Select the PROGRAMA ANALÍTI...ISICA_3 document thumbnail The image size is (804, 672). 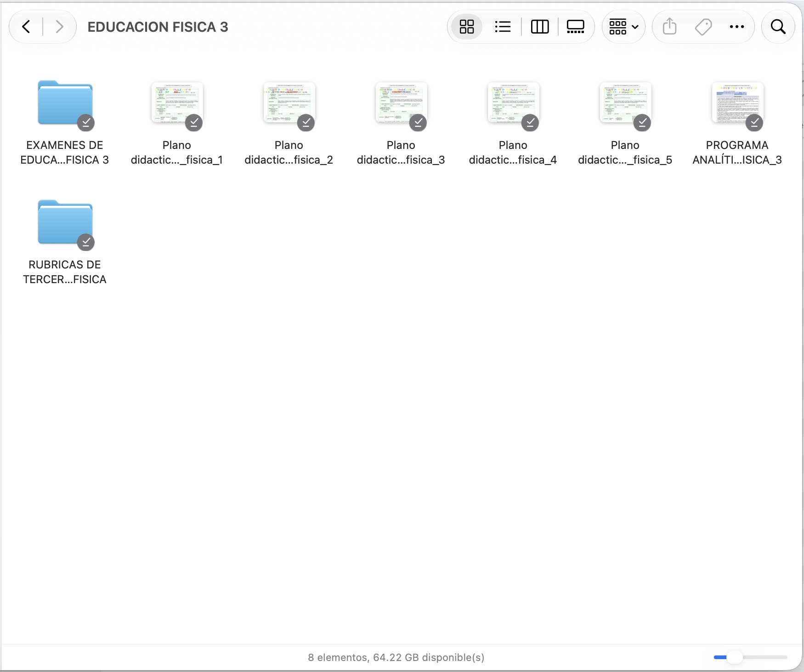[x=738, y=103]
